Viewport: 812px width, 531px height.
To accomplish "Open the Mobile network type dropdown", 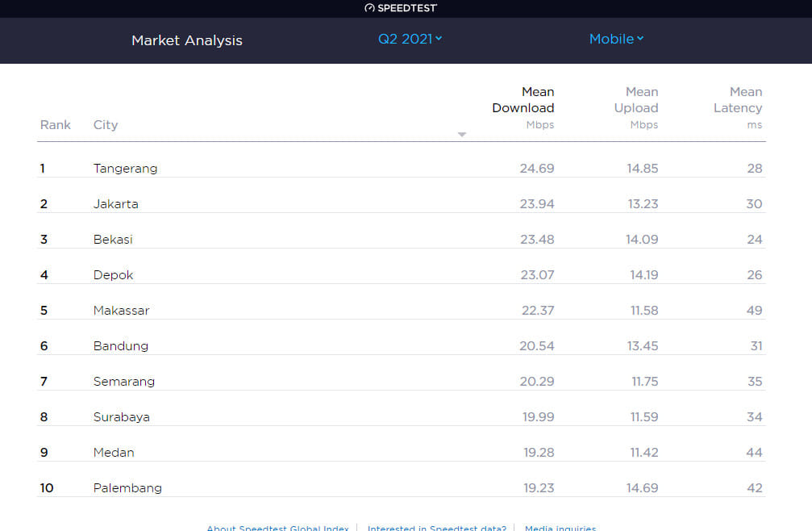I will [616, 39].
